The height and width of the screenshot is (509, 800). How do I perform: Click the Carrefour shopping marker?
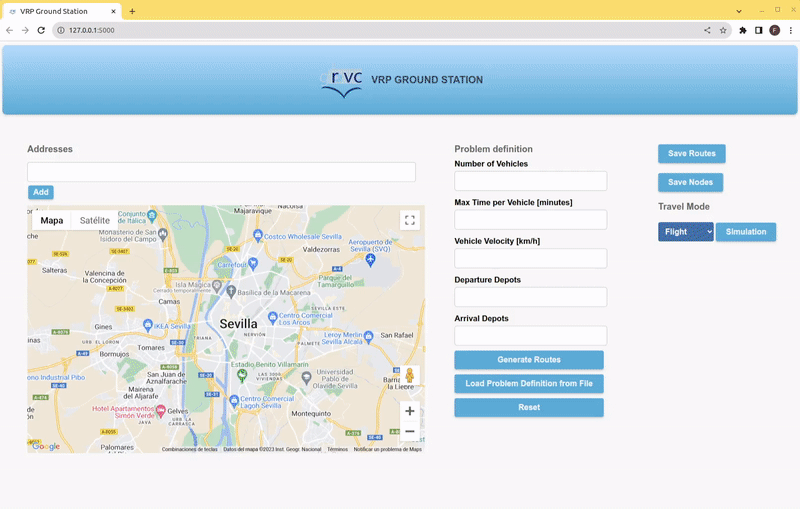point(253,264)
